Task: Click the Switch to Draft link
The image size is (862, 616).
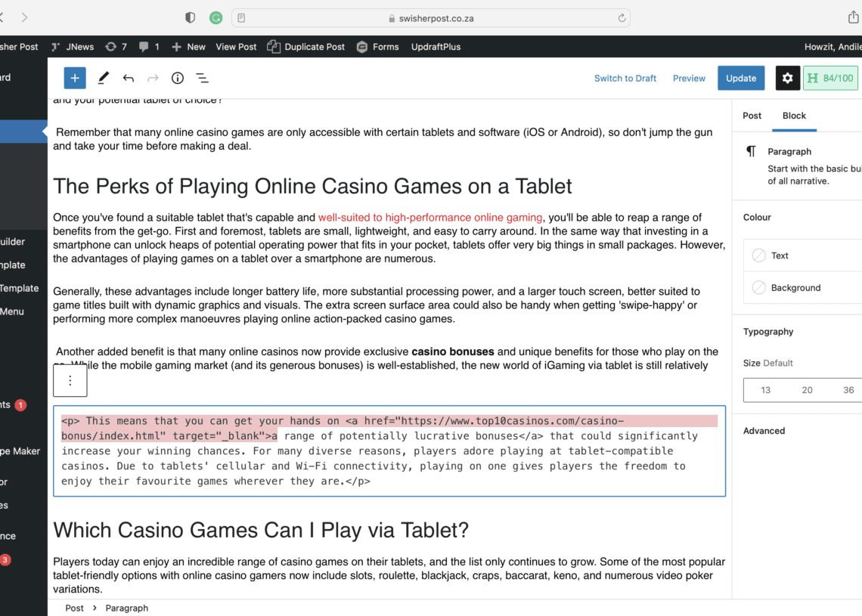Action: (x=625, y=78)
